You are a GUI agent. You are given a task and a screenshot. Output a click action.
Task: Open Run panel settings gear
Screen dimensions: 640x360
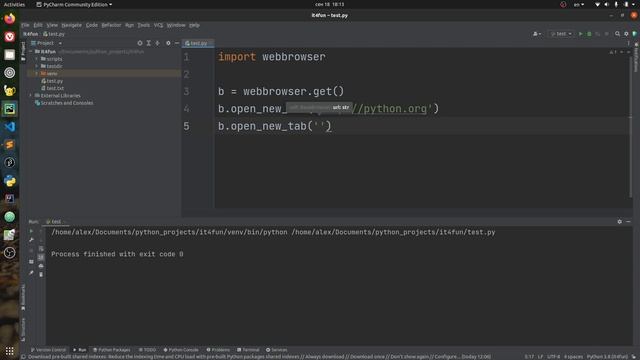click(x=620, y=222)
